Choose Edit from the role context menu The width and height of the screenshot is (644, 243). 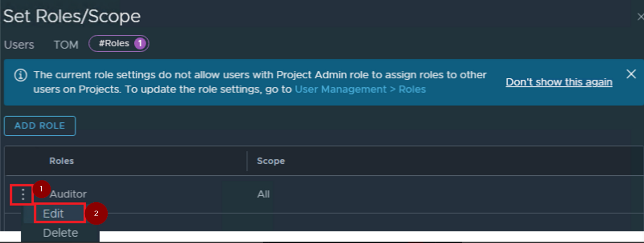click(53, 213)
